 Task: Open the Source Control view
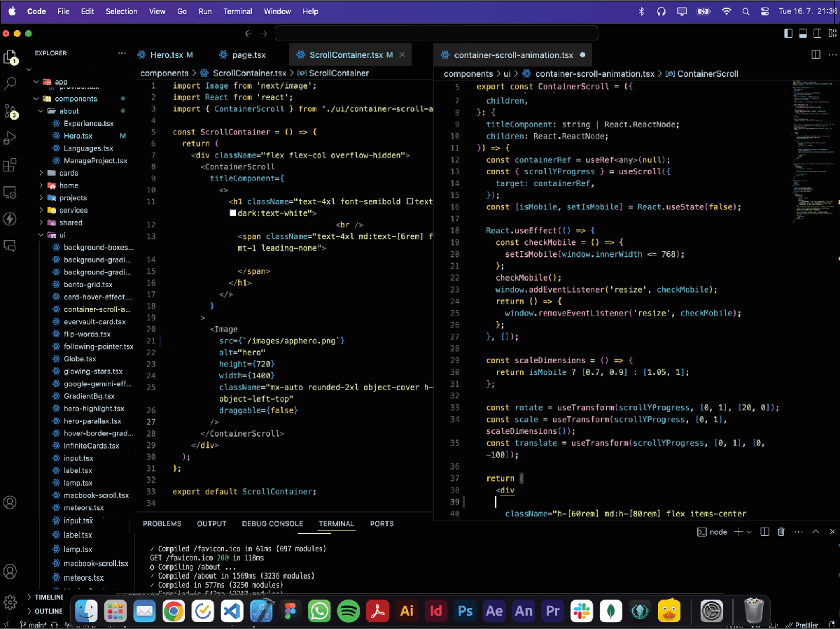click(x=10, y=112)
